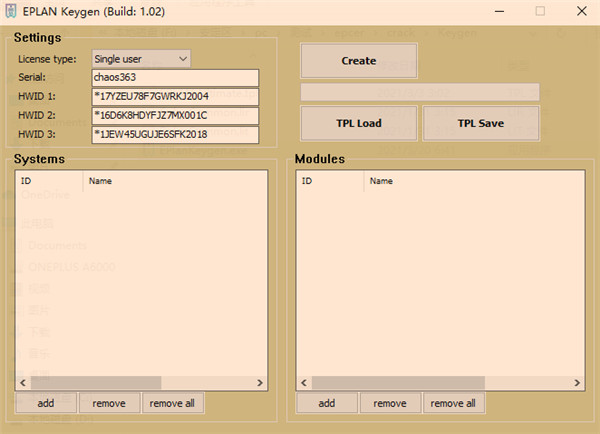Click Systems horizontal scrollbar thumb

[x=96, y=383]
